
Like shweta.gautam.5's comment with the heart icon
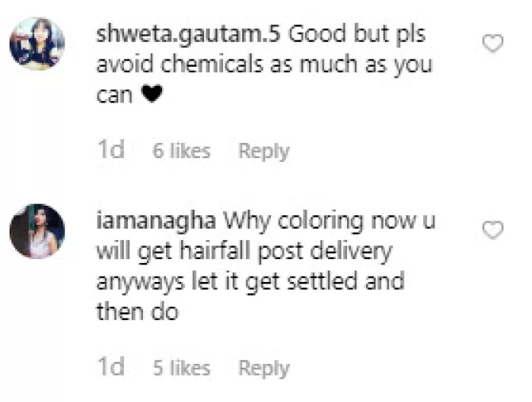(x=492, y=44)
